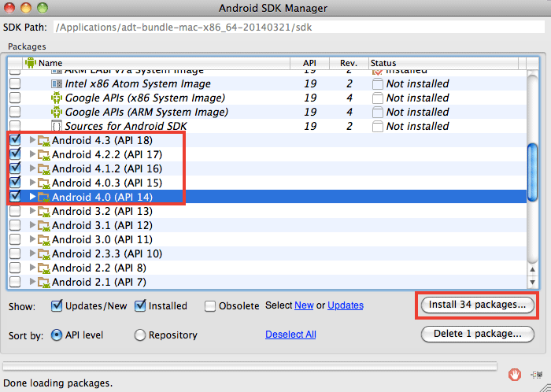Open the log window icon in status bar

(537, 375)
